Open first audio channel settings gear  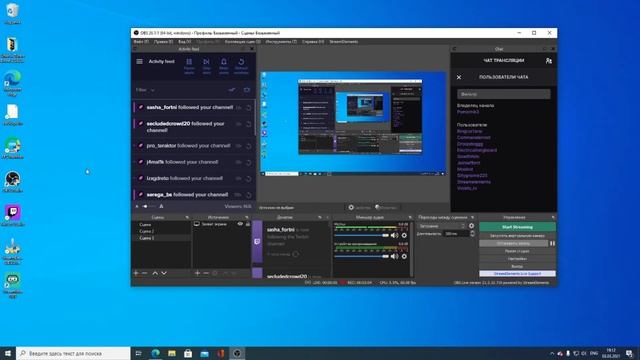404,236
